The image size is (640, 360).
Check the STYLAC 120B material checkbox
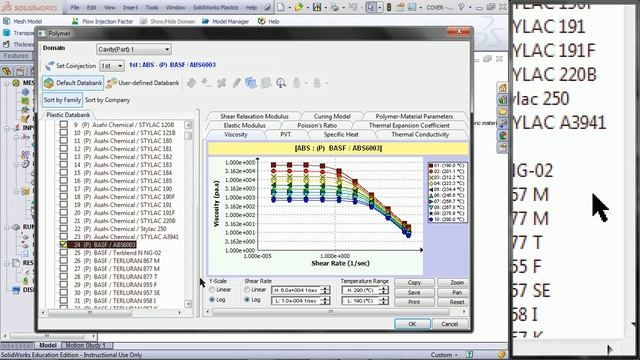click(64, 124)
